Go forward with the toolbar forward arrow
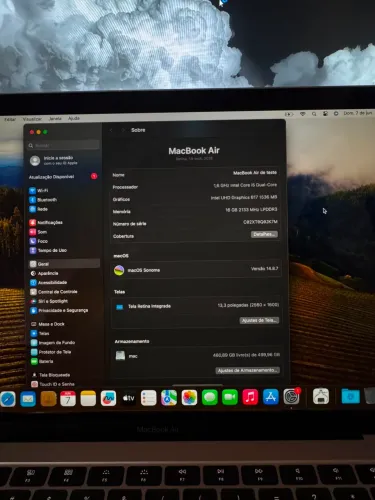This screenshot has height=500, width=375. coord(123,130)
